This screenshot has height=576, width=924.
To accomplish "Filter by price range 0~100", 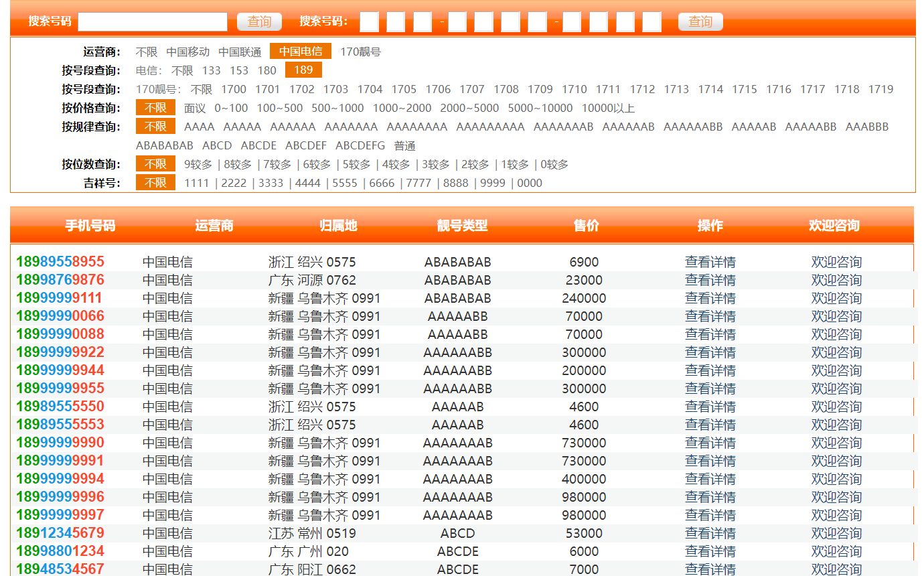I will pyautogui.click(x=231, y=108).
